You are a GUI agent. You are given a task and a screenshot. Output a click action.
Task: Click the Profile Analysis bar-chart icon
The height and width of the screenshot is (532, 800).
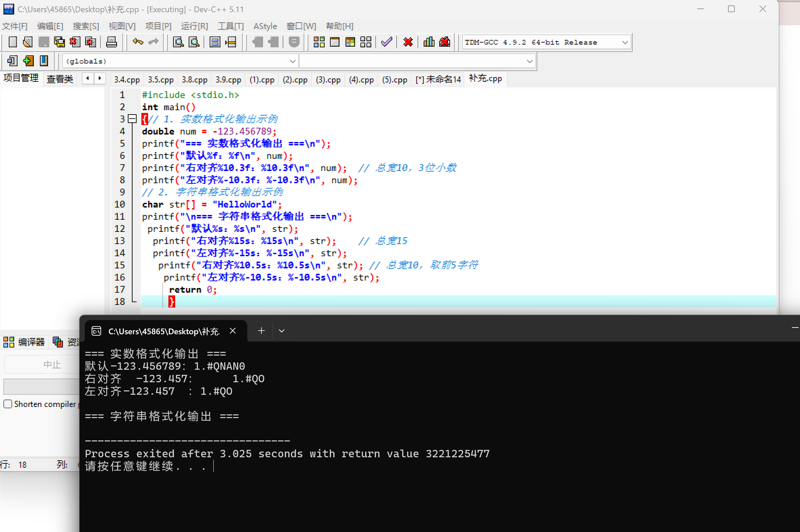[x=429, y=42]
